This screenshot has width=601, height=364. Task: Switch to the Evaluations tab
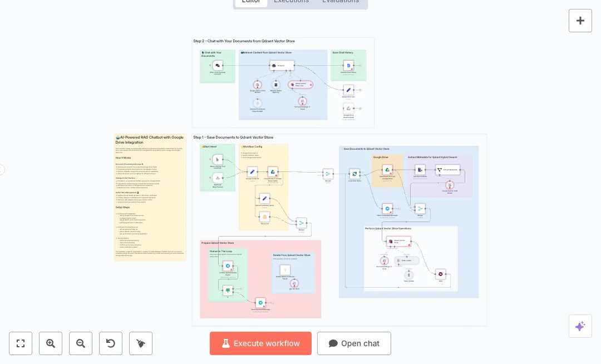(340, 2)
